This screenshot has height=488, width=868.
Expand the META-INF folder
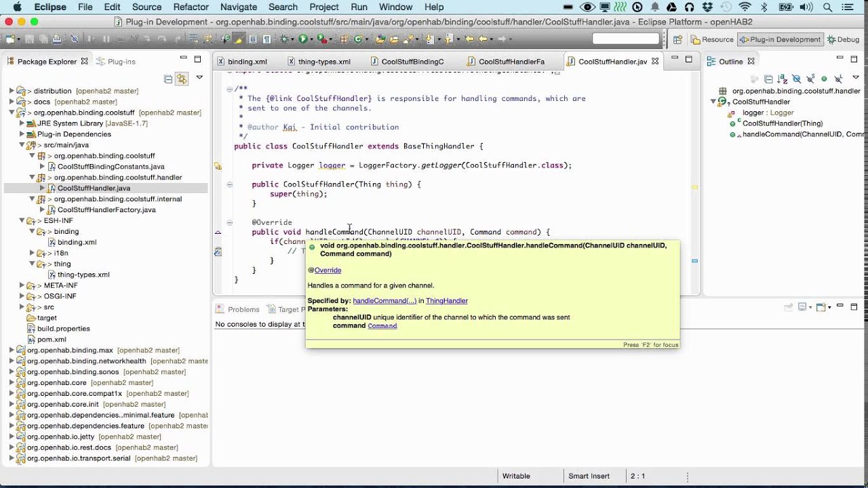(x=22, y=285)
